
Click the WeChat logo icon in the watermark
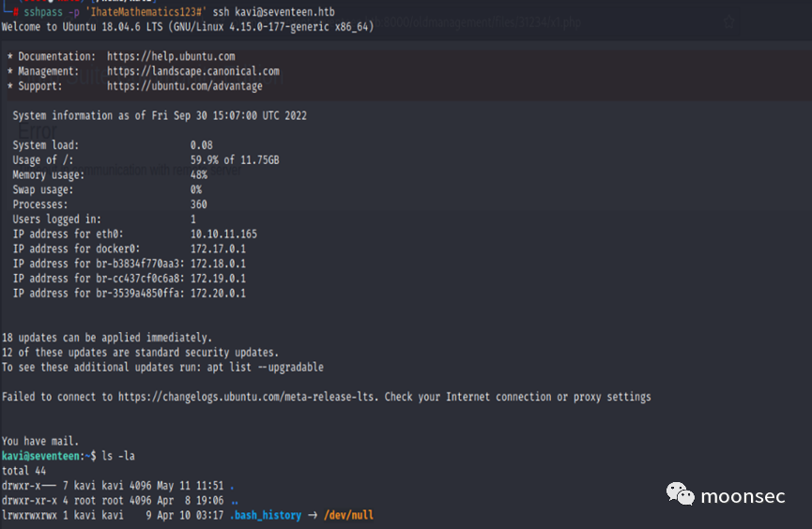pyautogui.click(x=681, y=492)
